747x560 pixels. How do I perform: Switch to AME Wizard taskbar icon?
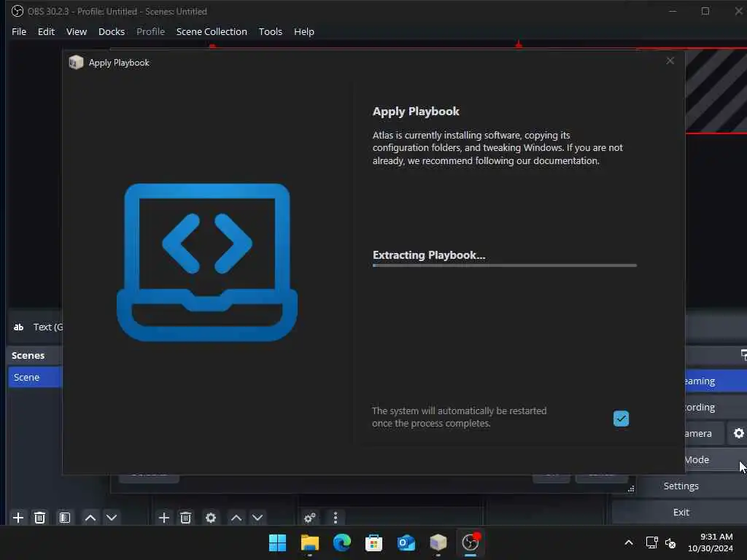pyautogui.click(x=438, y=542)
